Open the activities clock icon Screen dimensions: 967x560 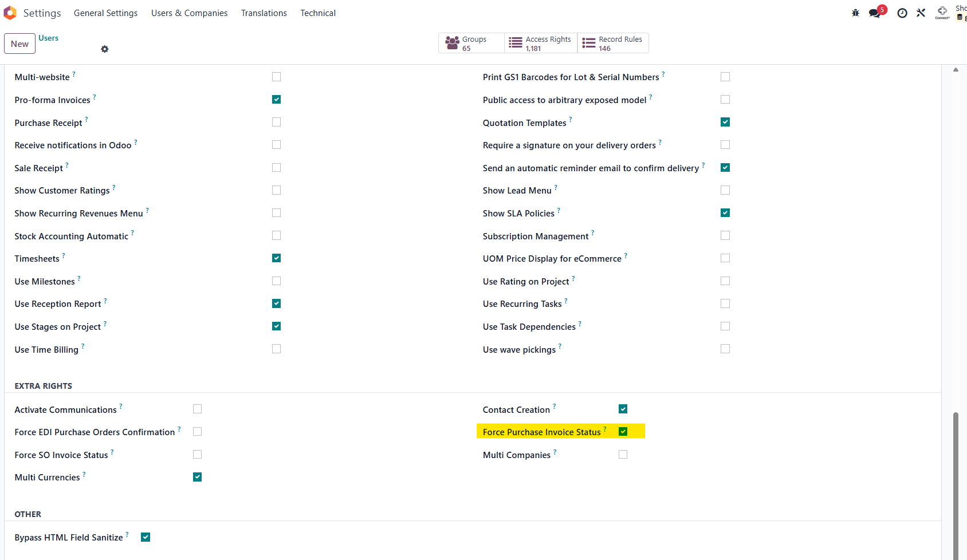[902, 13]
